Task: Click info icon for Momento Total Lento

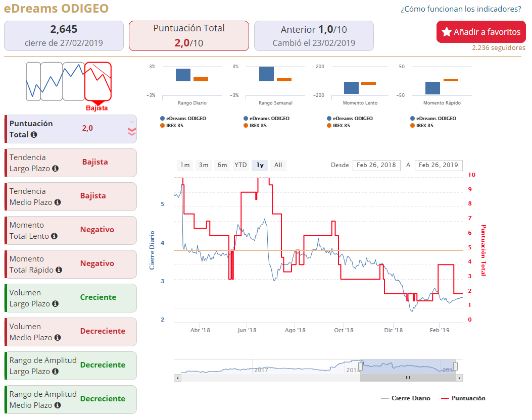Action: pos(54,236)
